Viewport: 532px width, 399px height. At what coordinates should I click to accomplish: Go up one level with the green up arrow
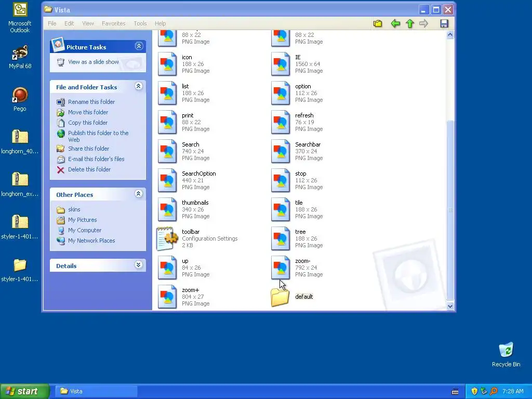point(410,24)
